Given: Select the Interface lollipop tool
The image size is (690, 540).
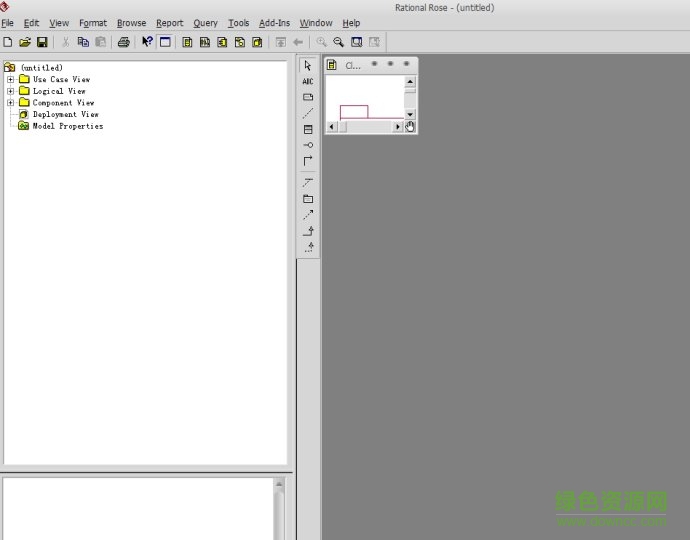Looking at the screenshot, I should tap(308, 145).
